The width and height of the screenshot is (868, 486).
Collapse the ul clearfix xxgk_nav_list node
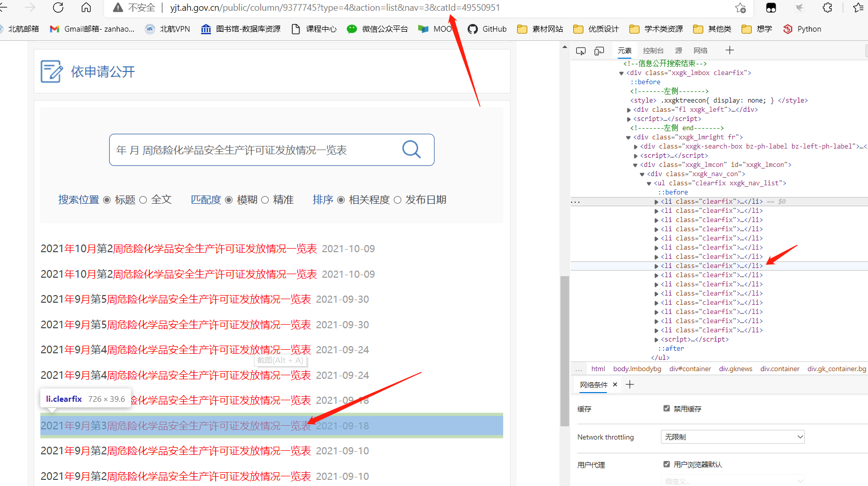click(x=649, y=183)
